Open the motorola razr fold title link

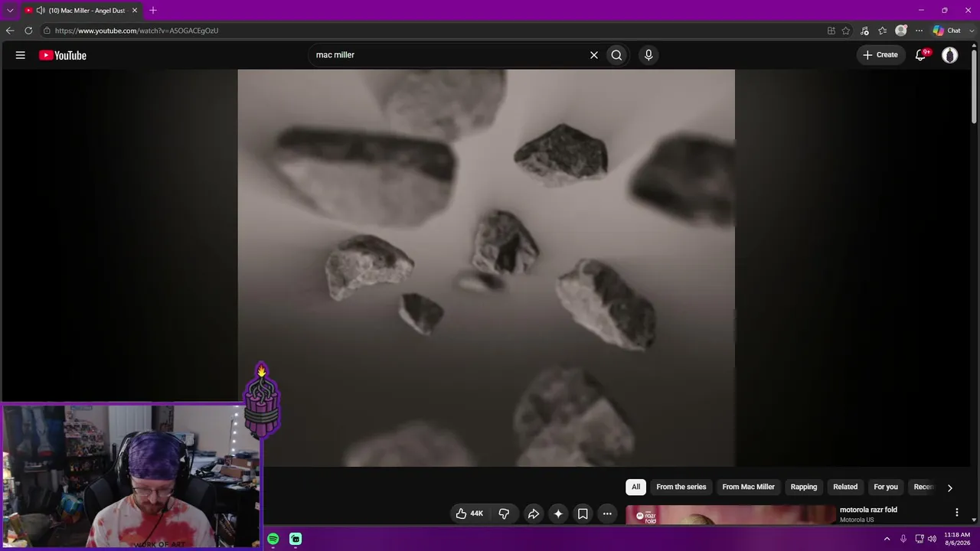[868, 510]
